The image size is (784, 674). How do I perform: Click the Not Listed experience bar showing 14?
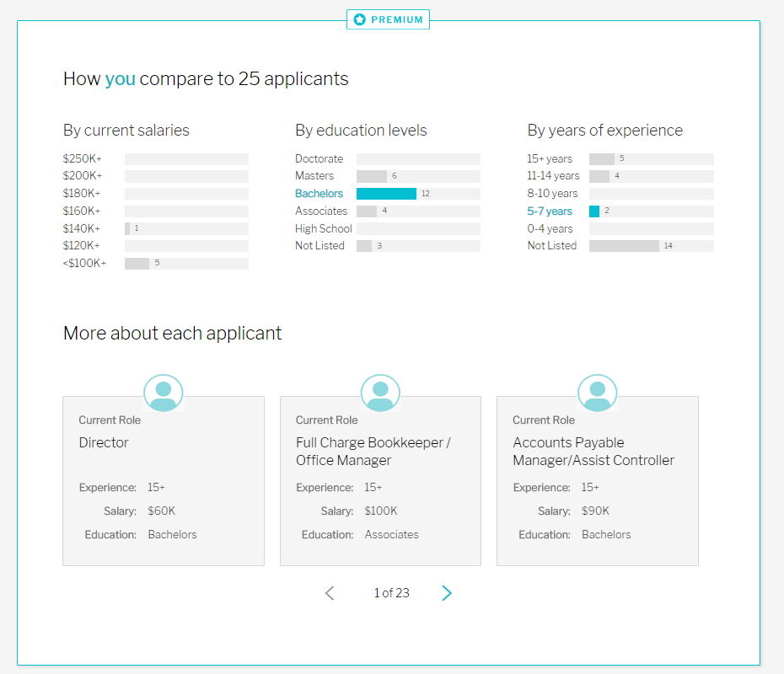tap(624, 246)
